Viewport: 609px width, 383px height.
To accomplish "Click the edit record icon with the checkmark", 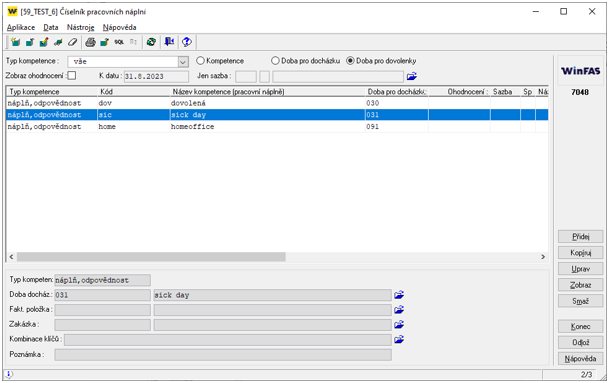I will coord(44,42).
